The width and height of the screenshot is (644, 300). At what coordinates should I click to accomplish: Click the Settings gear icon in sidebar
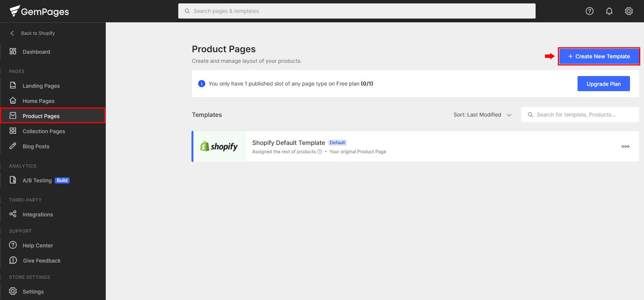point(13,291)
